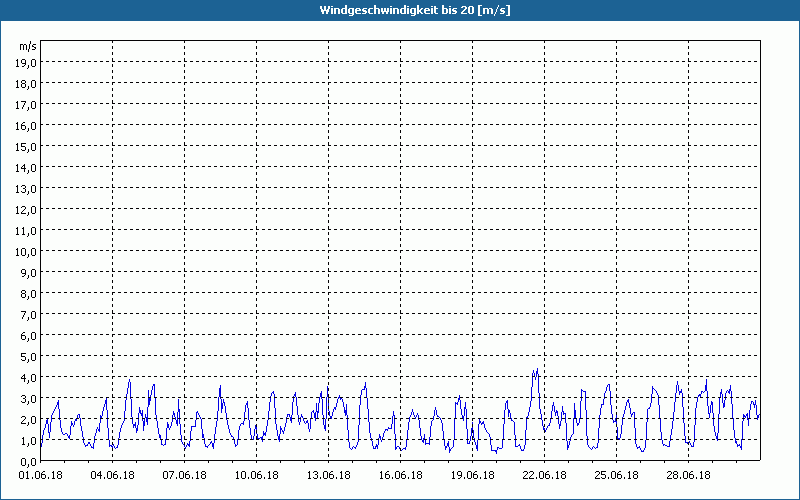Select the 04.06.18 date label

click(x=113, y=475)
